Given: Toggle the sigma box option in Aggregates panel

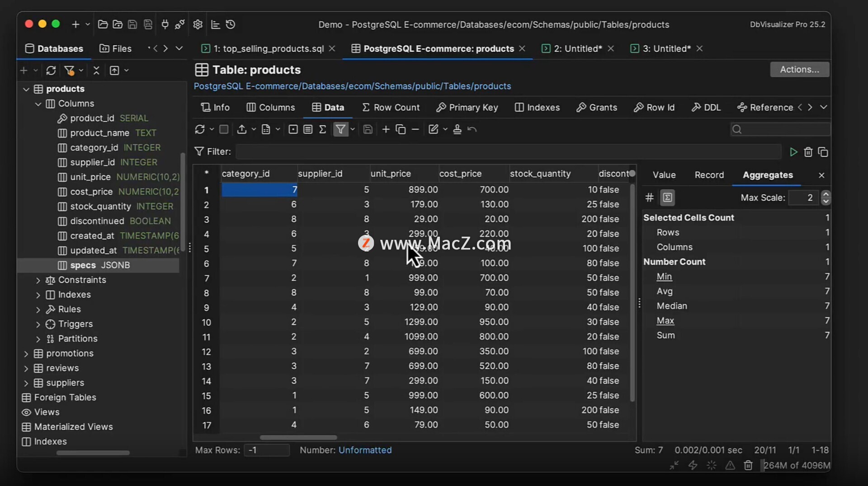Looking at the screenshot, I should [667, 197].
